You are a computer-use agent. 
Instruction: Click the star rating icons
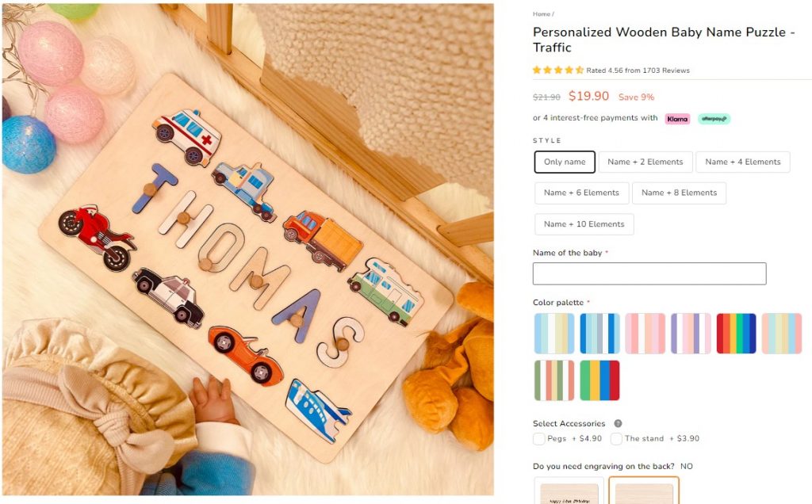click(x=558, y=70)
